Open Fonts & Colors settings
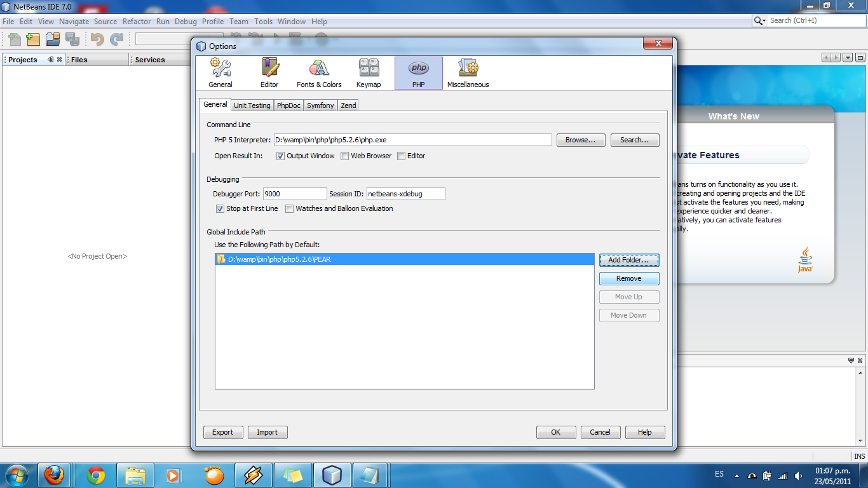This screenshot has height=488, width=868. (x=318, y=72)
